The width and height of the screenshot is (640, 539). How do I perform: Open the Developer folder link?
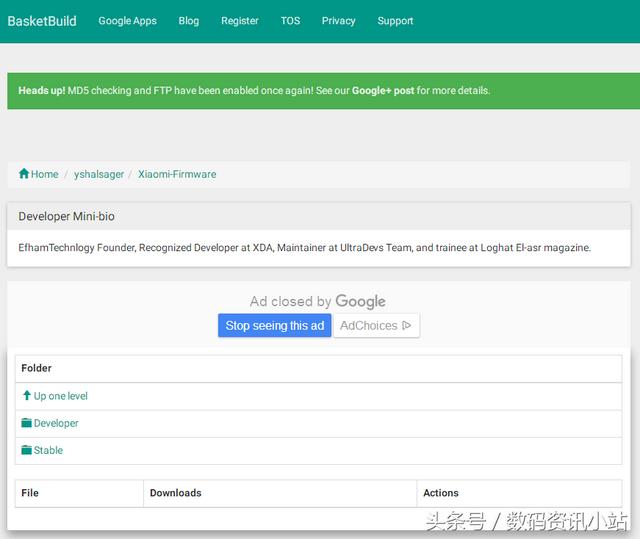pos(56,424)
